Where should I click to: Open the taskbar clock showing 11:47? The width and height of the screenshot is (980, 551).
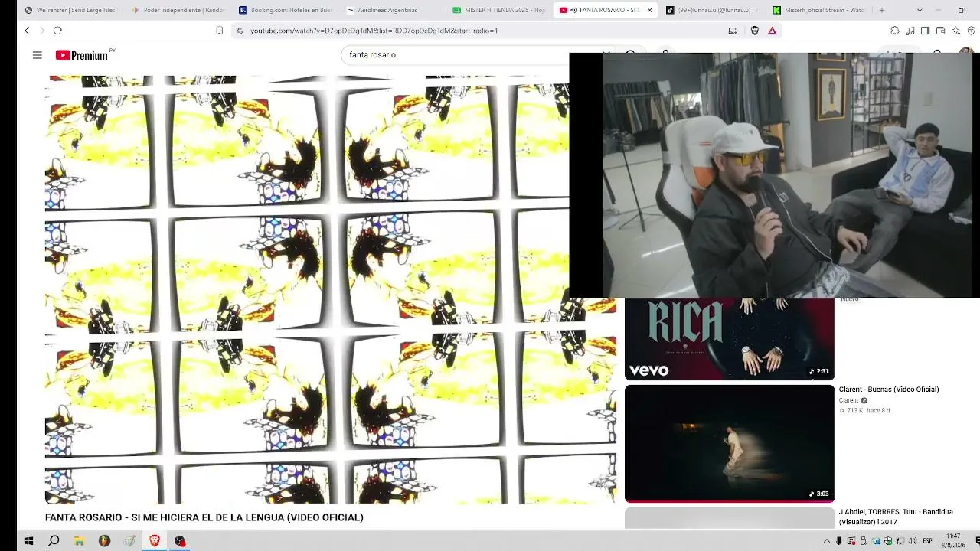[953, 541]
